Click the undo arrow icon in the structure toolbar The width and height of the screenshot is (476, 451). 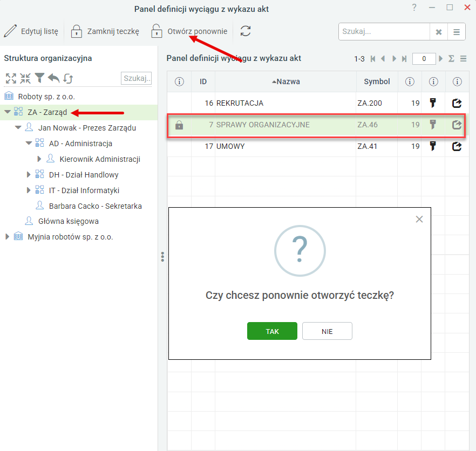pos(54,78)
